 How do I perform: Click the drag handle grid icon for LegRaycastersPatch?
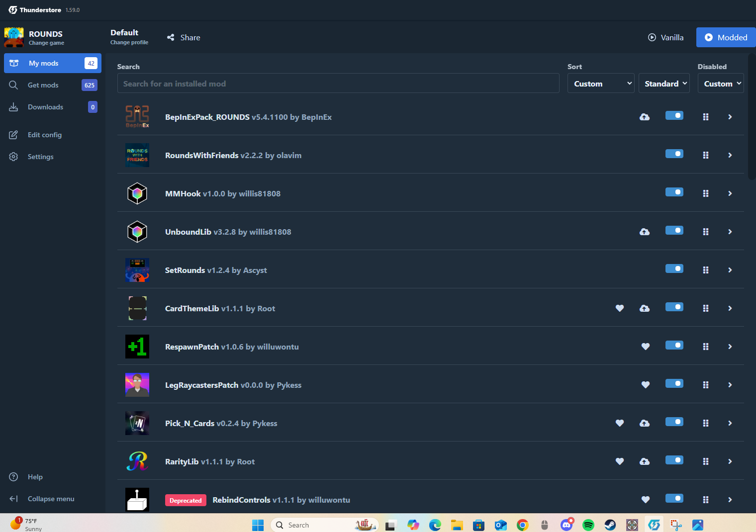tap(706, 385)
